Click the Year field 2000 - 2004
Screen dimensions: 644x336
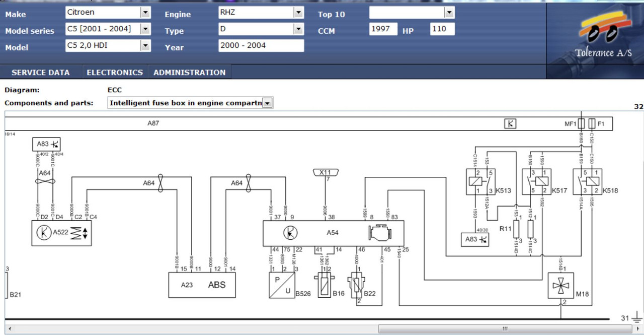pos(261,46)
